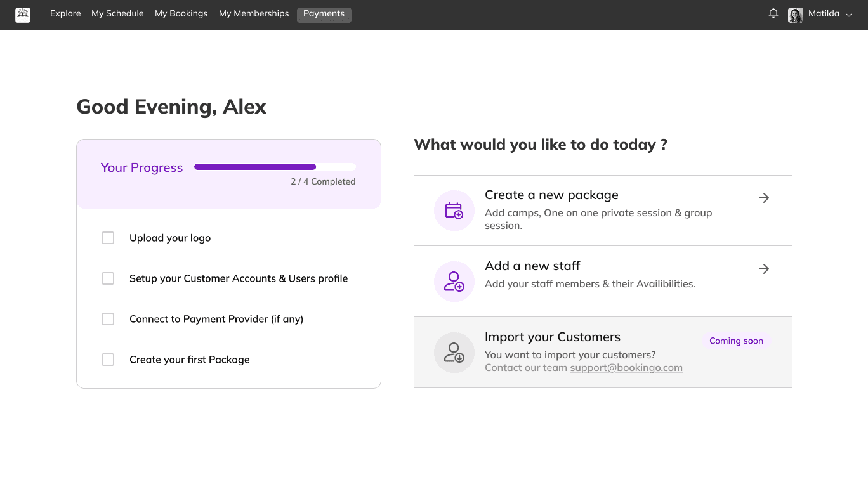Click the import customers person icon
The height and width of the screenshot is (487, 868).
454,353
